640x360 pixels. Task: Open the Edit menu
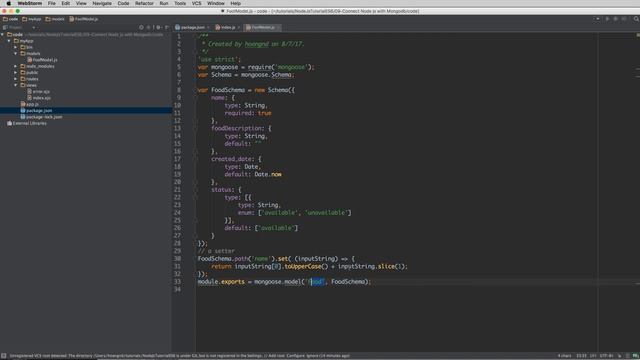point(65,3)
